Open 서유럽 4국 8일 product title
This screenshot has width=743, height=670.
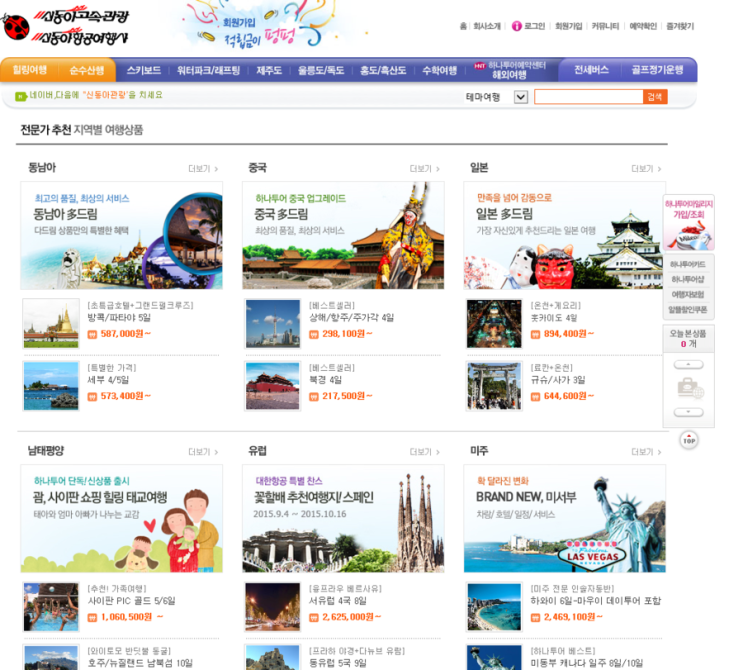click(338, 601)
